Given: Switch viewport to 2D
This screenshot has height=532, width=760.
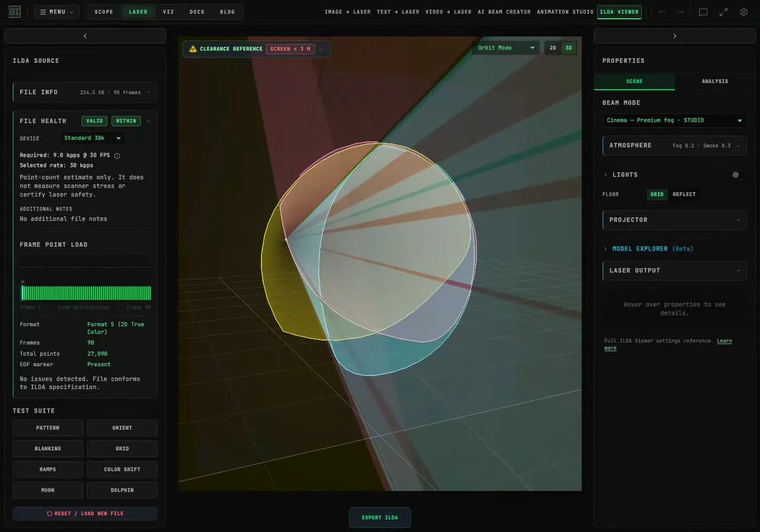Looking at the screenshot, I should click(553, 48).
